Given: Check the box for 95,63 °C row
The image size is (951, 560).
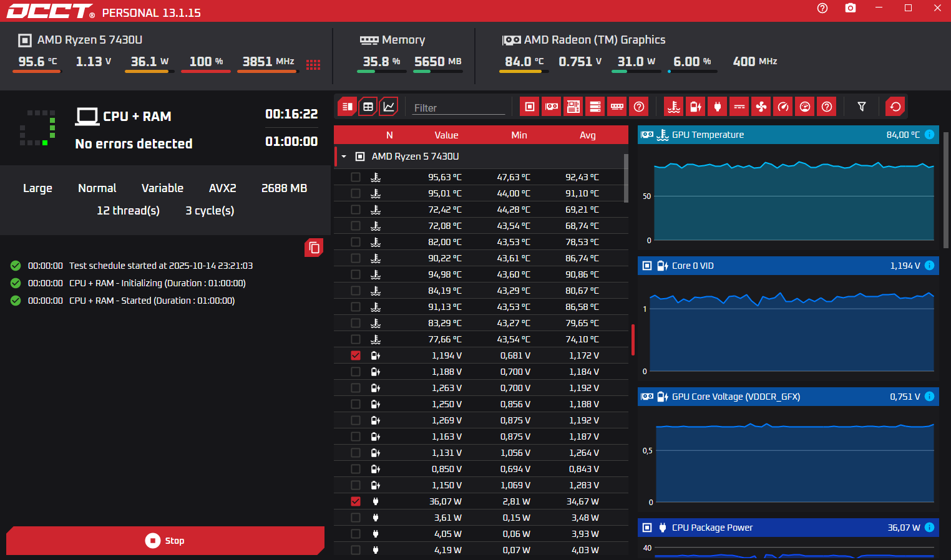Looking at the screenshot, I should (356, 177).
